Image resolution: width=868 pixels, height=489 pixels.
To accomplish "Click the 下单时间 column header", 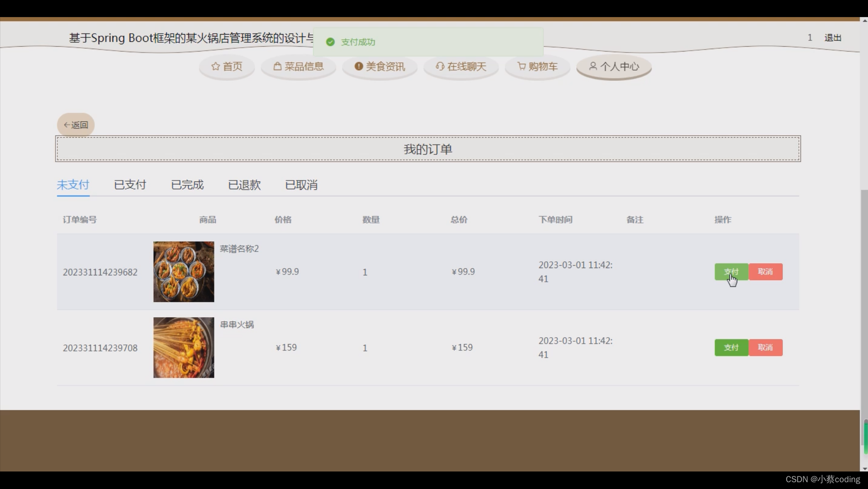I will click(x=555, y=219).
